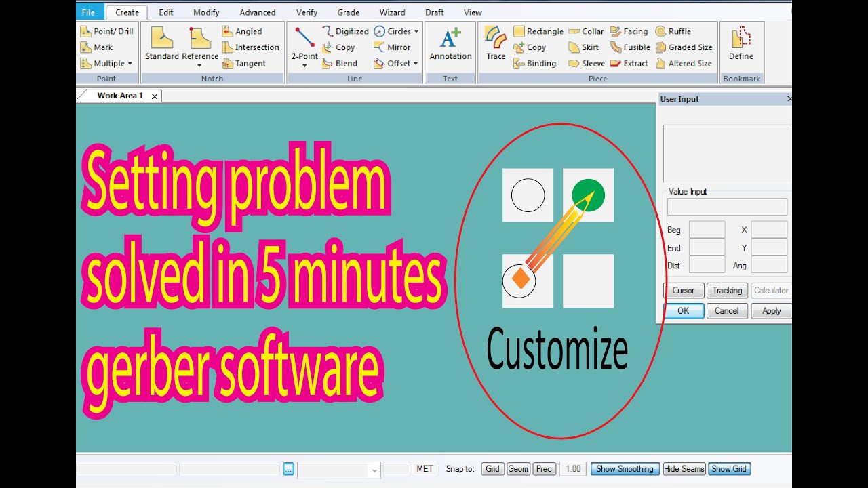Viewport: 868px width, 488px height.
Task: Open the 2-Point line dropdown arrow
Action: click(x=304, y=66)
